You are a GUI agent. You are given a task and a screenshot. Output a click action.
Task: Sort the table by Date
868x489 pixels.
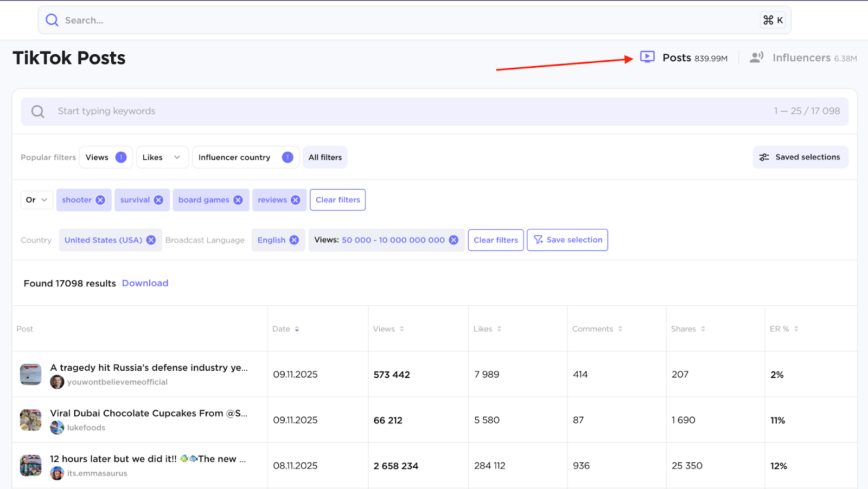297,329
